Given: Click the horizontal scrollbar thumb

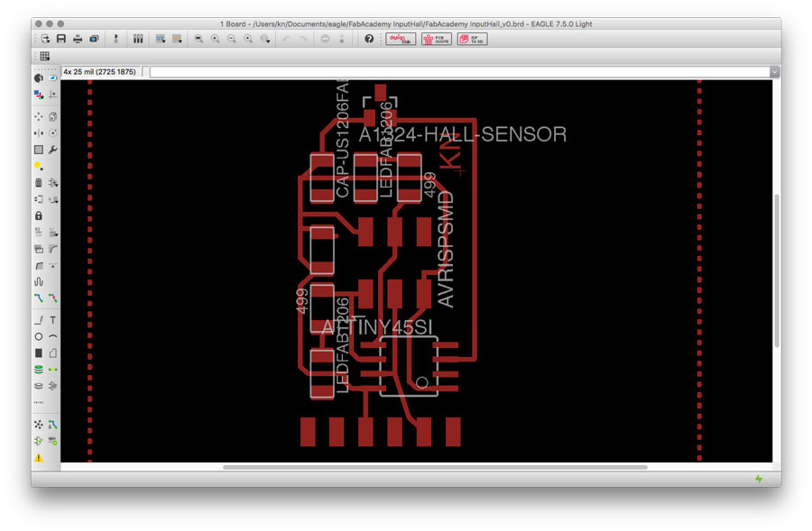Looking at the screenshot, I should click(435, 467).
